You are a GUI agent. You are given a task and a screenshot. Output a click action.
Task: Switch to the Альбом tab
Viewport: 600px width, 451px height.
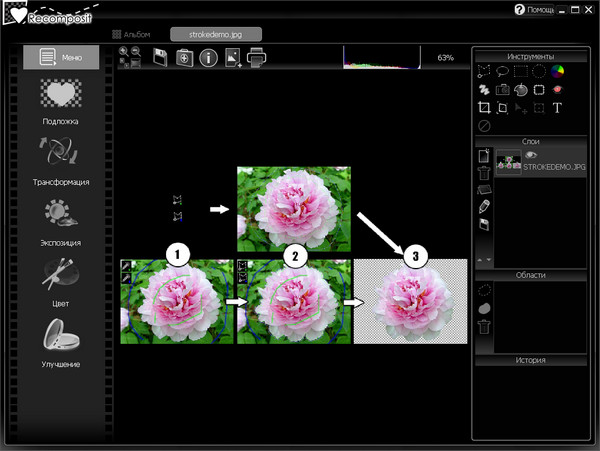click(x=130, y=34)
